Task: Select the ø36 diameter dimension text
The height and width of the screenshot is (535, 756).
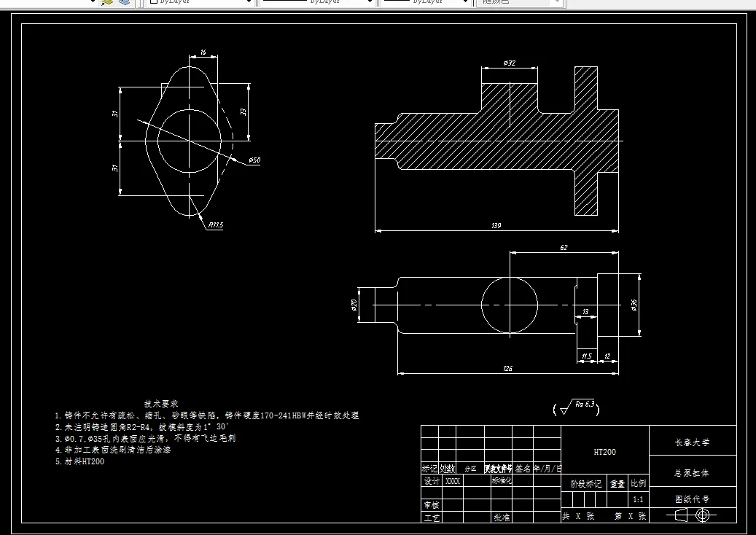Action: click(634, 305)
